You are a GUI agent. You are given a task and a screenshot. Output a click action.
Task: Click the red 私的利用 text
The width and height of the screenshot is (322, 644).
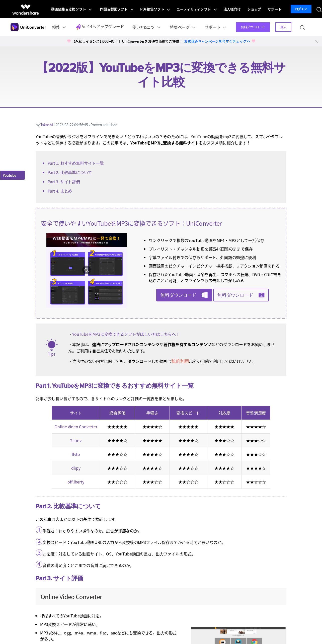[x=180, y=361]
